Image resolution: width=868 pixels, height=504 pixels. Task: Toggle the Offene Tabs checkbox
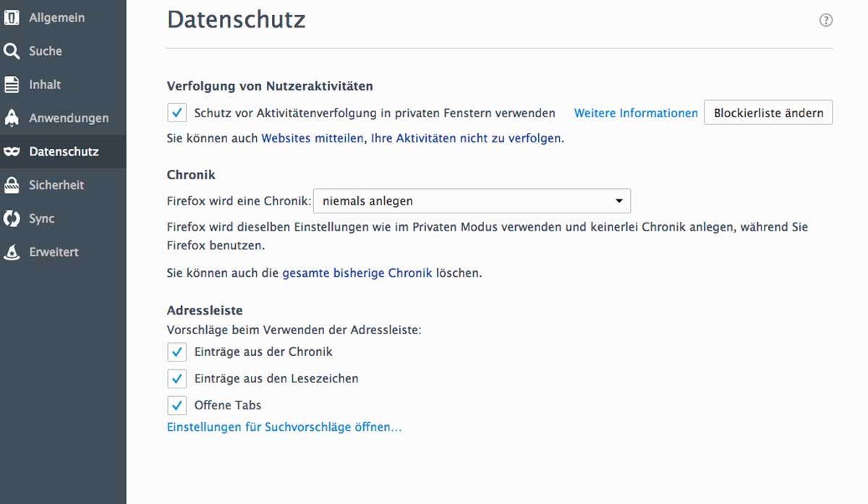(x=176, y=405)
